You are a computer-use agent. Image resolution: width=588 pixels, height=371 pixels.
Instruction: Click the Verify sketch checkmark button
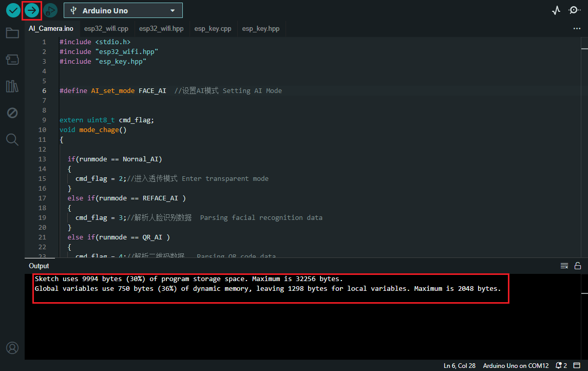point(13,10)
